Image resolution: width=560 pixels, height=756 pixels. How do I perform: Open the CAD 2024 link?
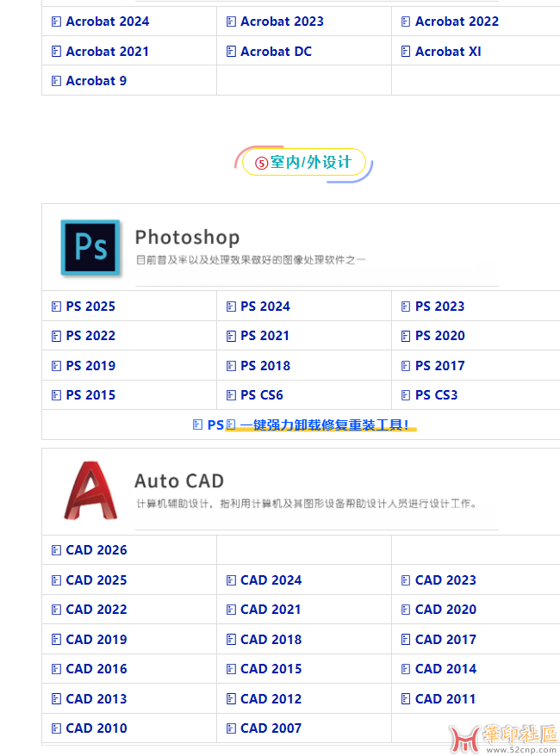[x=271, y=579]
